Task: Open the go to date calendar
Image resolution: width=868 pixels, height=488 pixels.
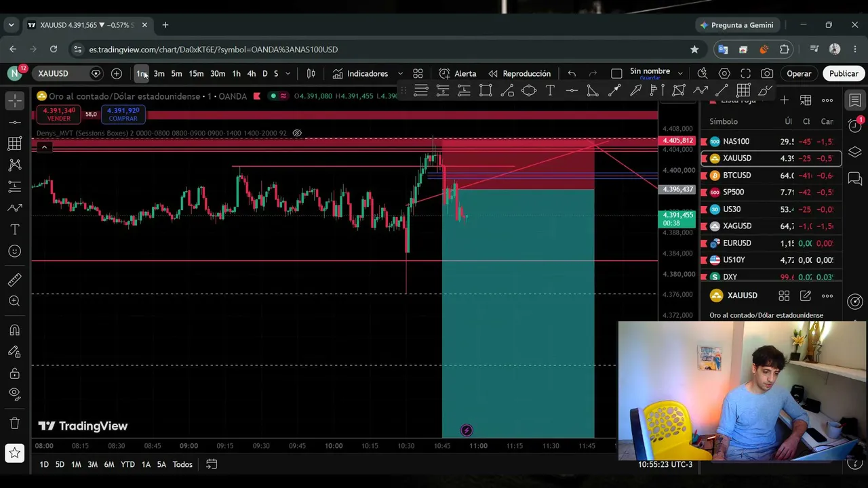Action: [x=212, y=464]
